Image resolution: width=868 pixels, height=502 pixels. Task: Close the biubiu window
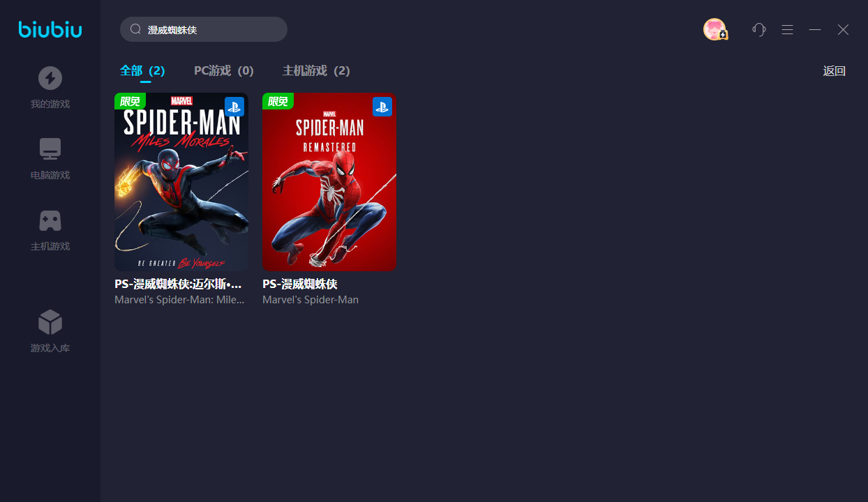click(844, 29)
